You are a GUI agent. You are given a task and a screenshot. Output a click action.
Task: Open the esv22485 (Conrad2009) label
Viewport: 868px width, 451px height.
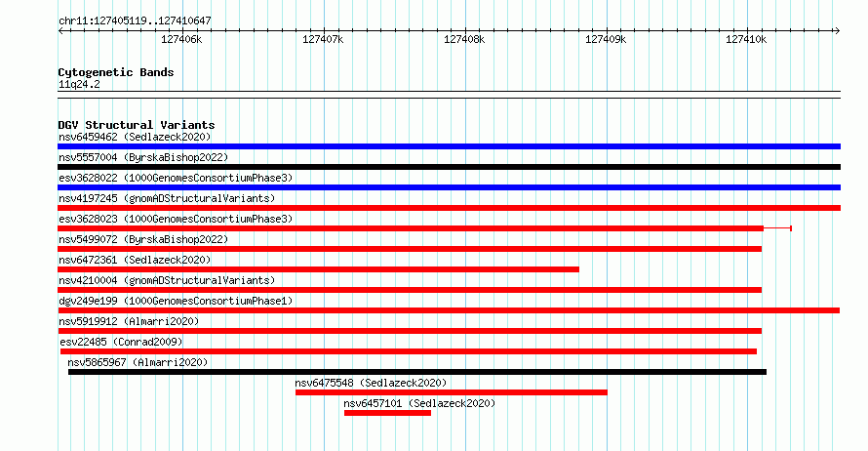pyautogui.click(x=121, y=342)
